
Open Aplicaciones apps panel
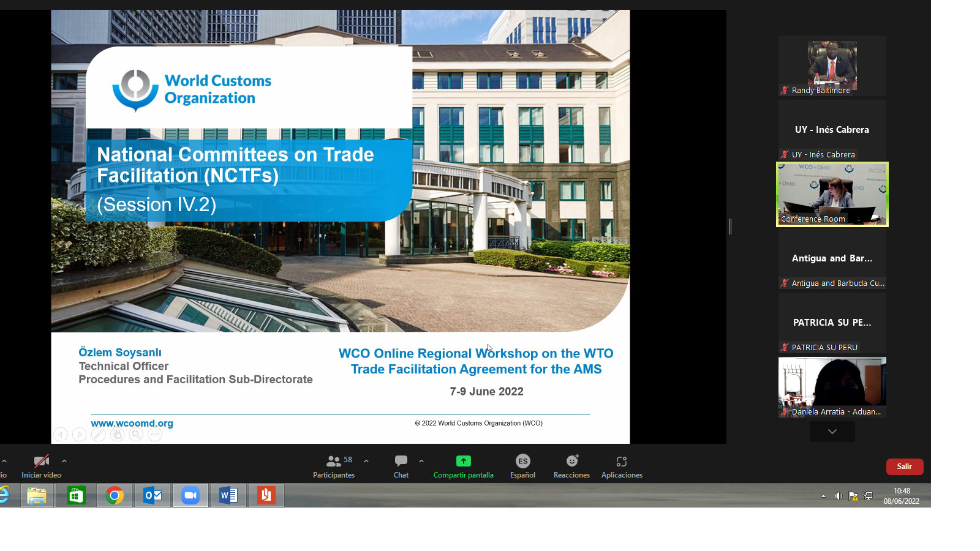tap(622, 467)
